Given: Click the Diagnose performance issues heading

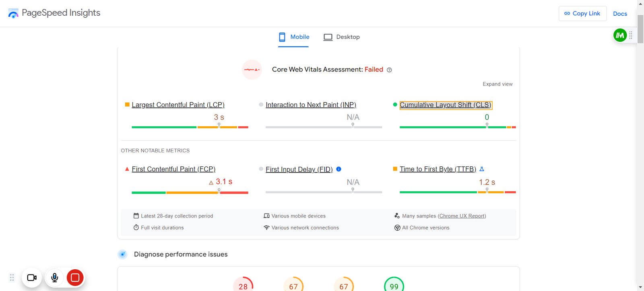Looking at the screenshot, I should click(181, 254).
